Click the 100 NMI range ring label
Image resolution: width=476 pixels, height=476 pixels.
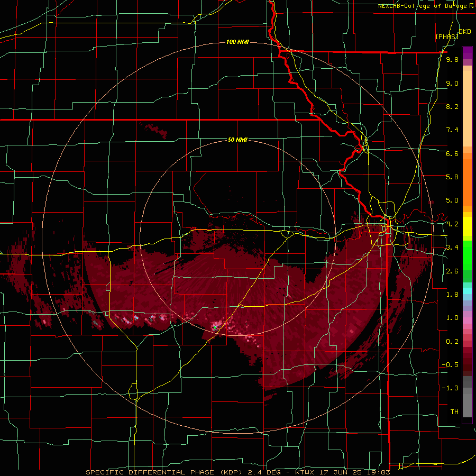[x=237, y=42]
